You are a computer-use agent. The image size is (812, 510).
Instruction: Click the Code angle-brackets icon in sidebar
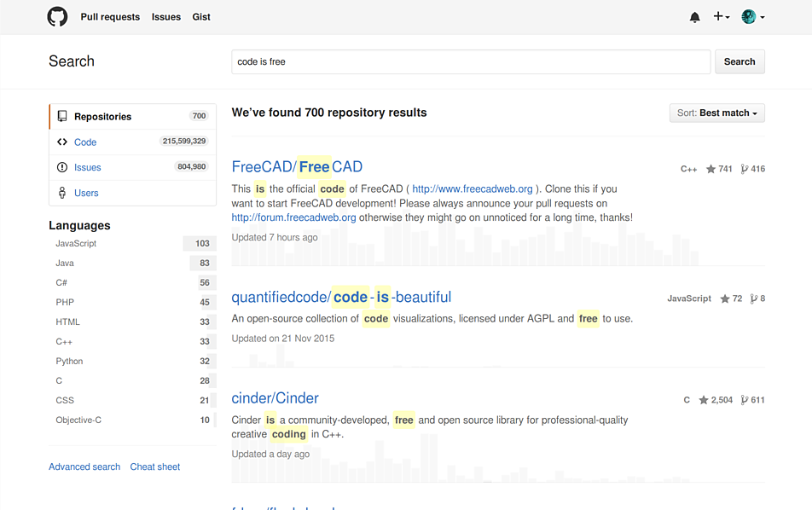(63, 142)
